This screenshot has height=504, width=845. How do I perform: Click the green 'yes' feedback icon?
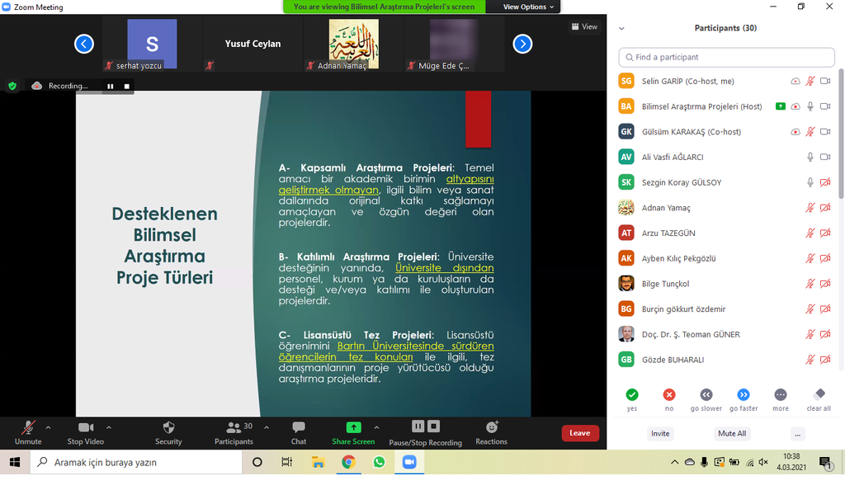pos(632,395)
